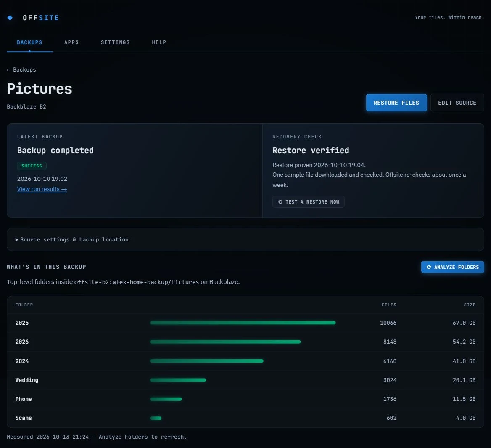Image resolution: width=491 pixels, height=448 pixels.
Task: Open the Settings tab
Action: pyautogui.click(x=115, y=42)
